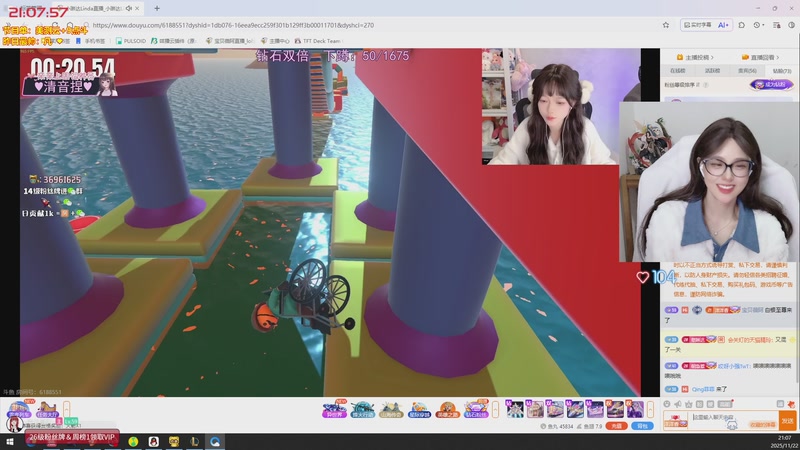
Task: Open the 山海传说 activity icon
Action: (x=391, y=410)
